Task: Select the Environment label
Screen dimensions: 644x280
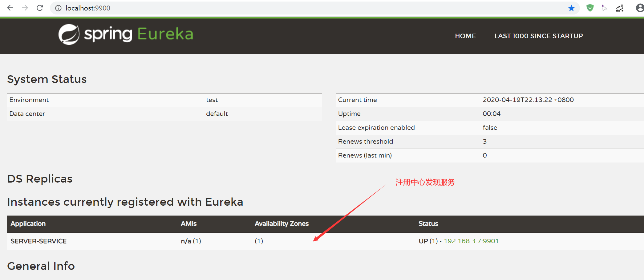Action: coord(29,100)
